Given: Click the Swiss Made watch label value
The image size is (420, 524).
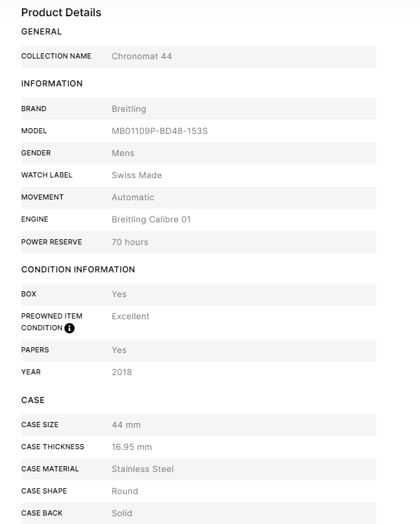Looking at the screenshot, I should pos(137,176).
